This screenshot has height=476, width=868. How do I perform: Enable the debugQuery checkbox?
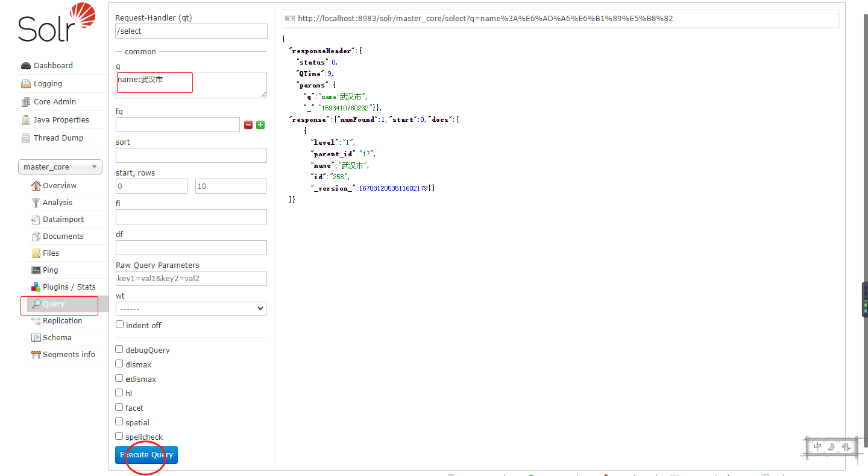(x=119, y=349)
